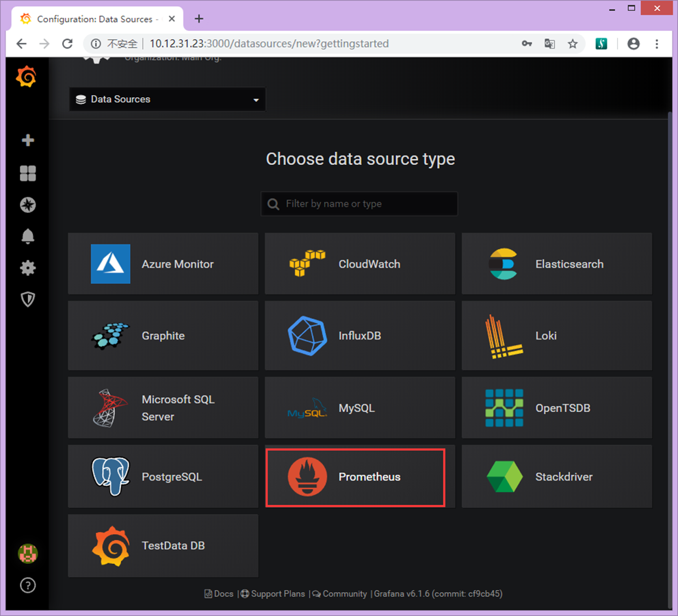Click the Loki logo icon
The height and width of the screenshot is (616, 678).
504,336
